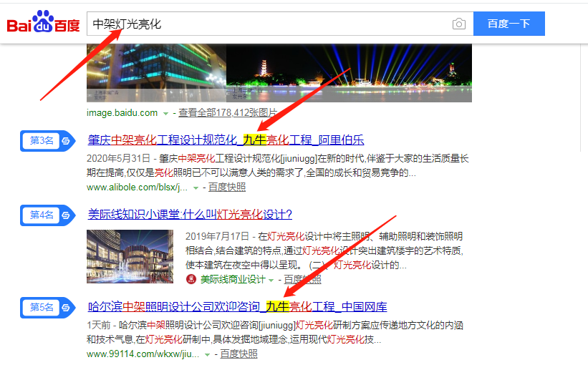Click www.99114.com/wkxw/jiu... URL

point(143,354)
